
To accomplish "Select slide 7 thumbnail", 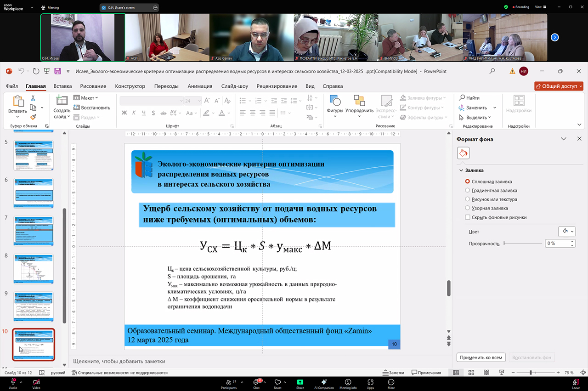I will pyautogui.click(x=34, y=231).
